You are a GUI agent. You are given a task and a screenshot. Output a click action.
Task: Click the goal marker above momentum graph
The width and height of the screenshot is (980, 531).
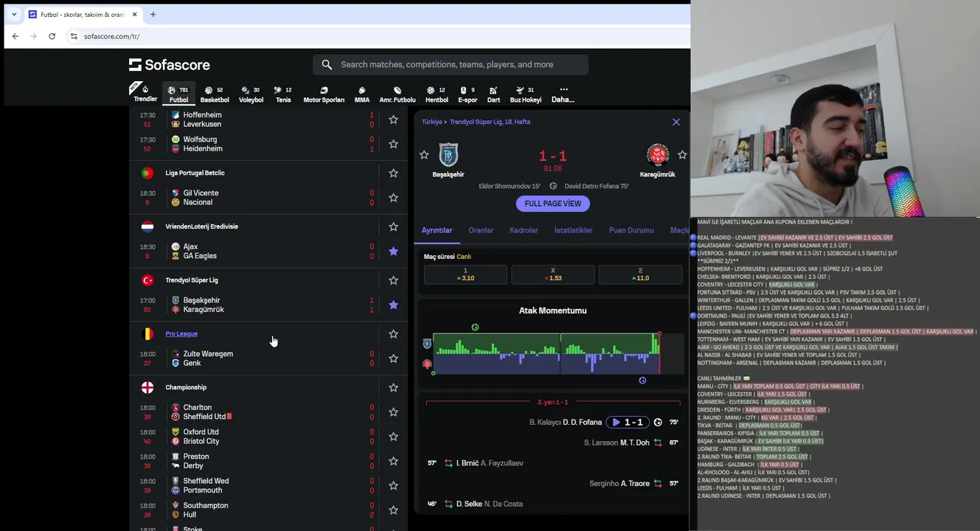tap(475, 327)
